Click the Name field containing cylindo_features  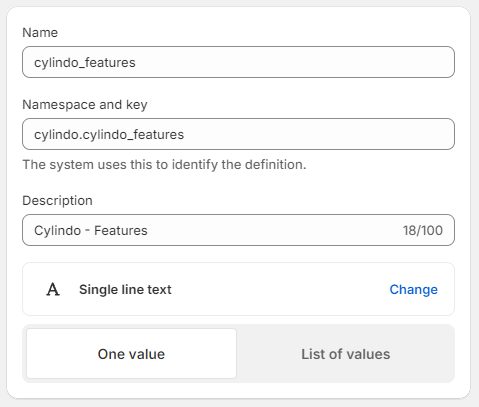(238, 62)
